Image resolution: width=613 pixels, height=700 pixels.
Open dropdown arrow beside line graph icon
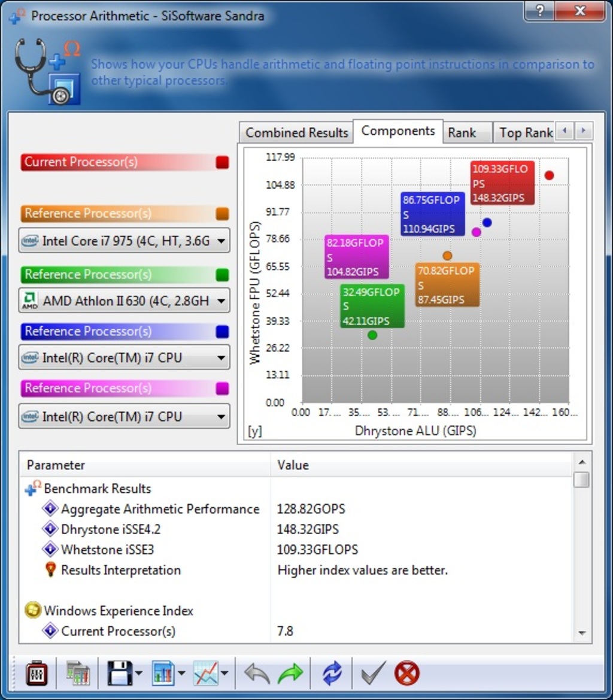click(x=224, y=673)
